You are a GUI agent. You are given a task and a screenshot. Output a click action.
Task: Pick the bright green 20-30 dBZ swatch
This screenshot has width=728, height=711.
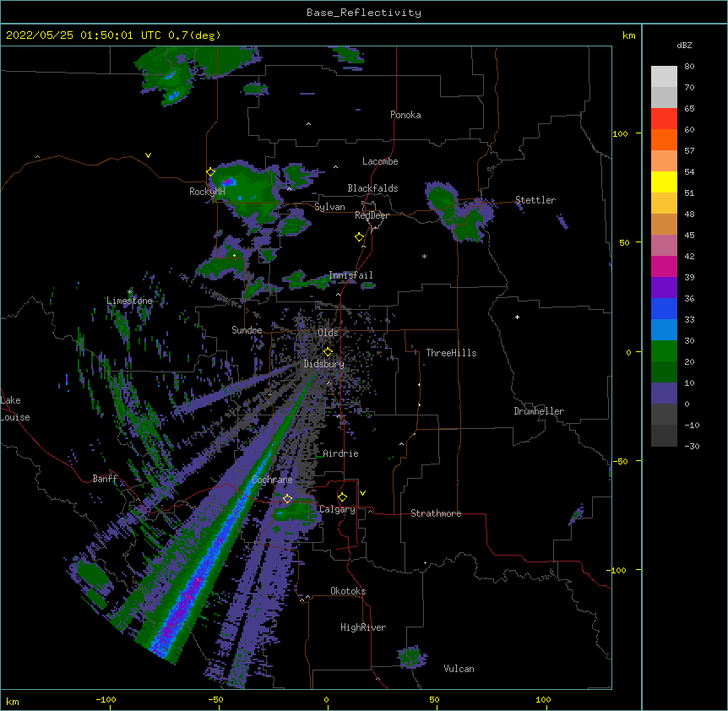(x=664, y=351)
